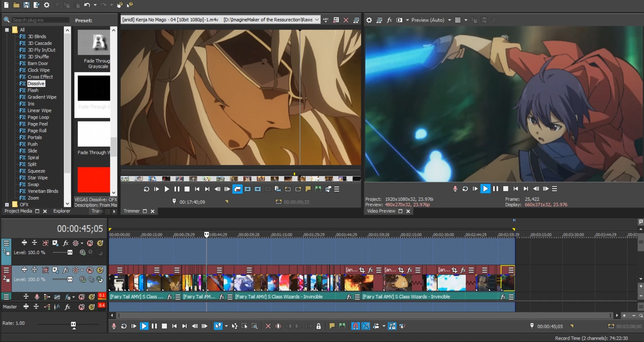Screen dimensions: 644x342
Task: Open Project Properties gear in main toolbar
Action: pos(47,5)
